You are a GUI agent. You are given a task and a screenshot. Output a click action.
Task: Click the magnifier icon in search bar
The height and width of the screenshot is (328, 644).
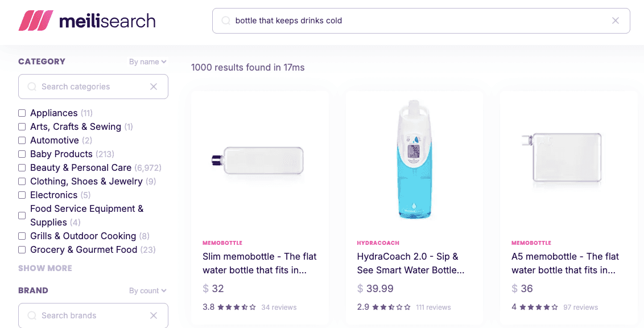(225, 20)
